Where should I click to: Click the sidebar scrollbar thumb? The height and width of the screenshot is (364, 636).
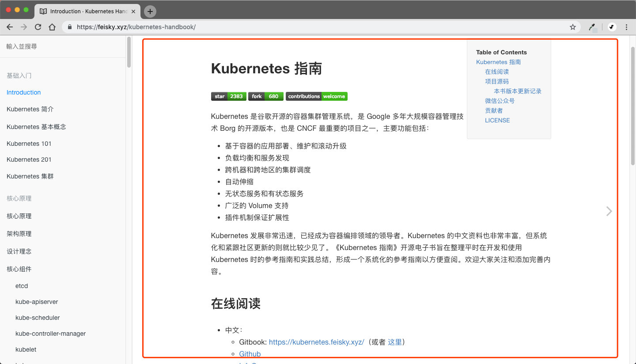tap(129, 52)
